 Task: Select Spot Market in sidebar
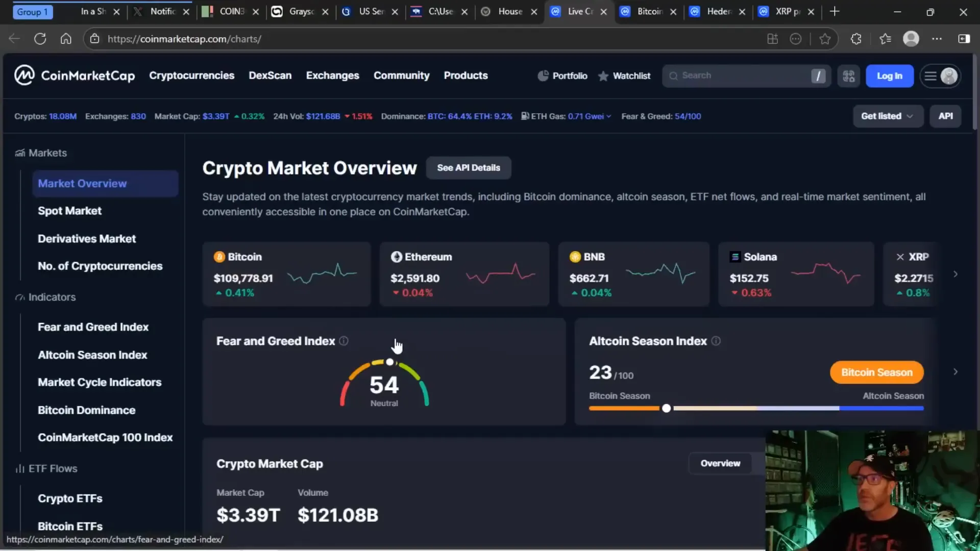pos(69,211)
